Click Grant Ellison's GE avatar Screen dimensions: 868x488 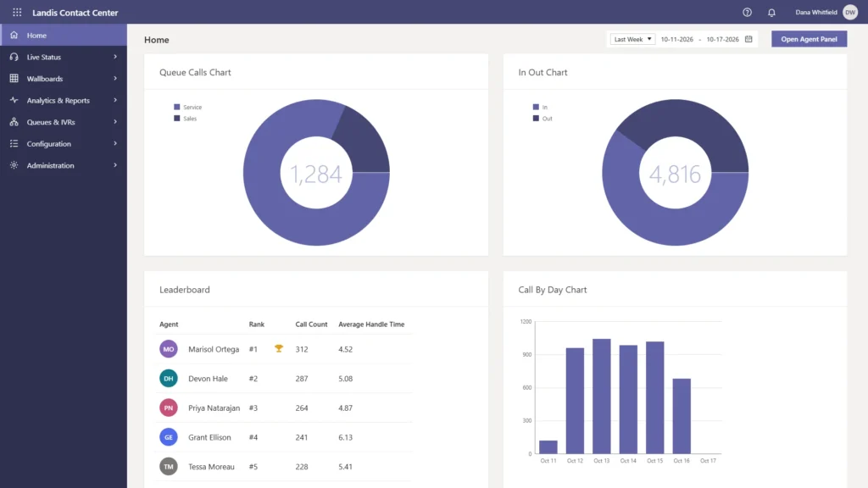coord(169,437)
